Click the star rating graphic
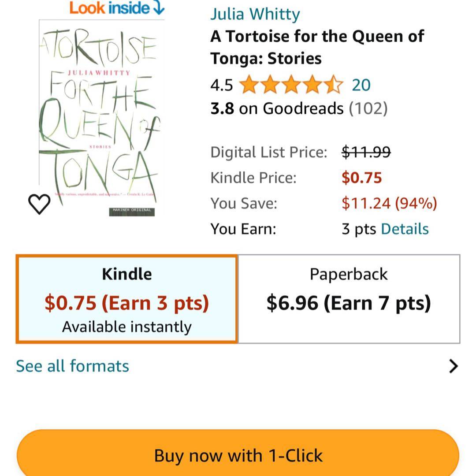This screenshot has width=476, height=476. pyautogui.click(x=291, y=85)
